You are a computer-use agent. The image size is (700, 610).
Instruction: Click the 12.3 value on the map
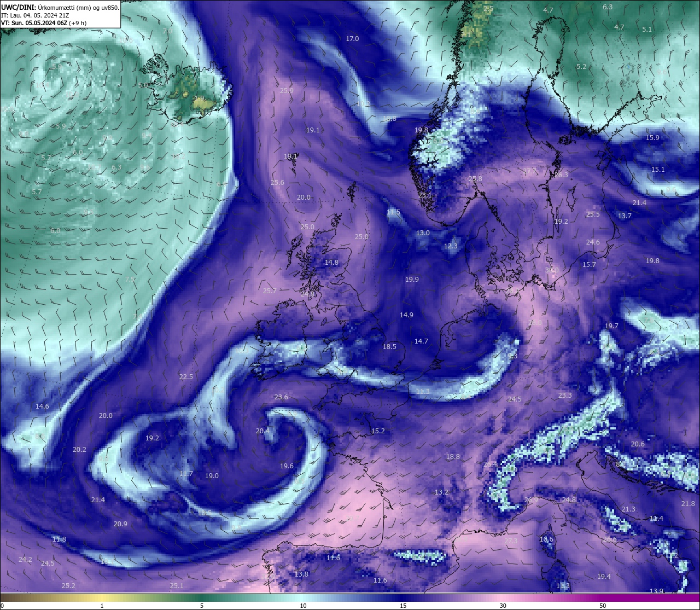click(451, 246)
